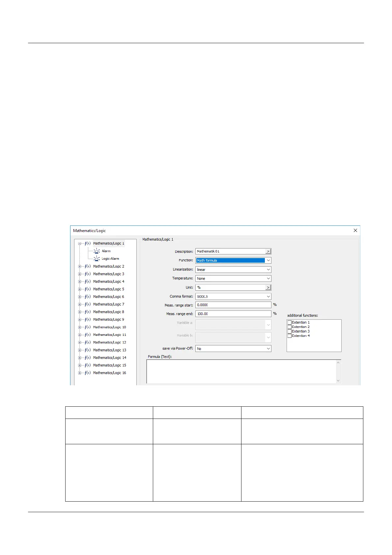Click the f(x) icon of Mathematics/Logic 13

88,350
